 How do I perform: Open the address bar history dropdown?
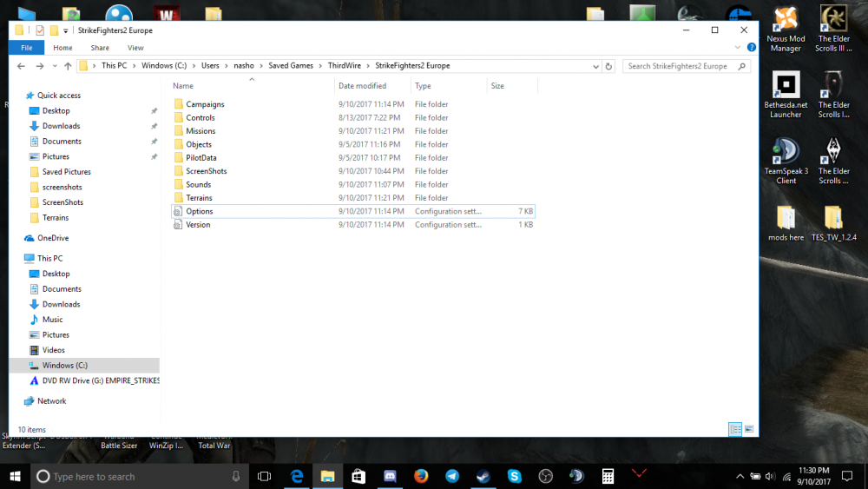click(x=595, y=66)
